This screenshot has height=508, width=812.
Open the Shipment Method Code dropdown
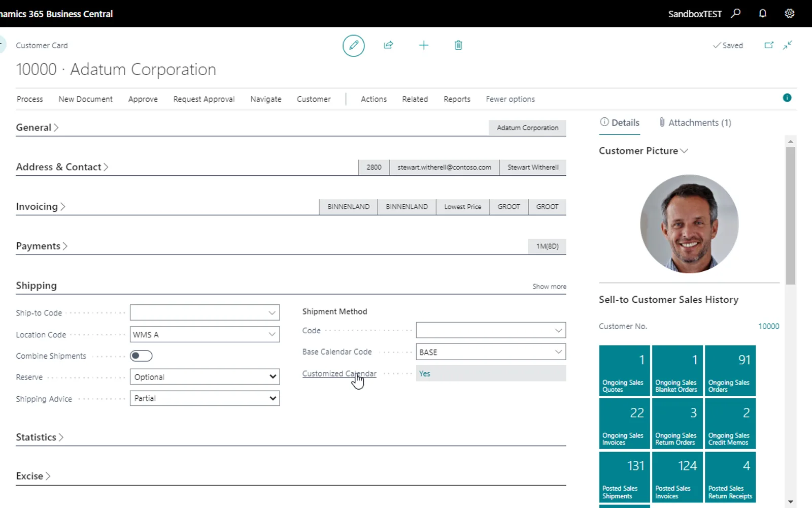[558, 331]
